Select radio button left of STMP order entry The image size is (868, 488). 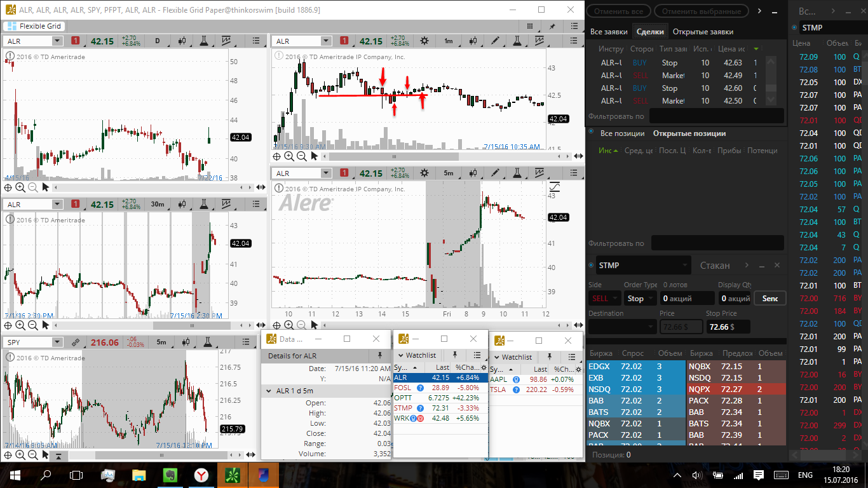pyautogui.click(x=592, y=265)
